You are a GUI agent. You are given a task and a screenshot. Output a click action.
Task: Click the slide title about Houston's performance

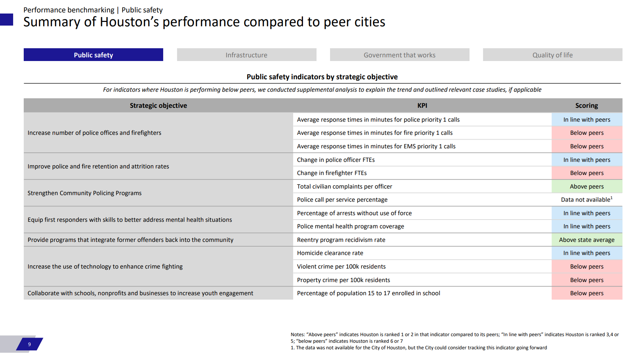(x=204, y=22)
